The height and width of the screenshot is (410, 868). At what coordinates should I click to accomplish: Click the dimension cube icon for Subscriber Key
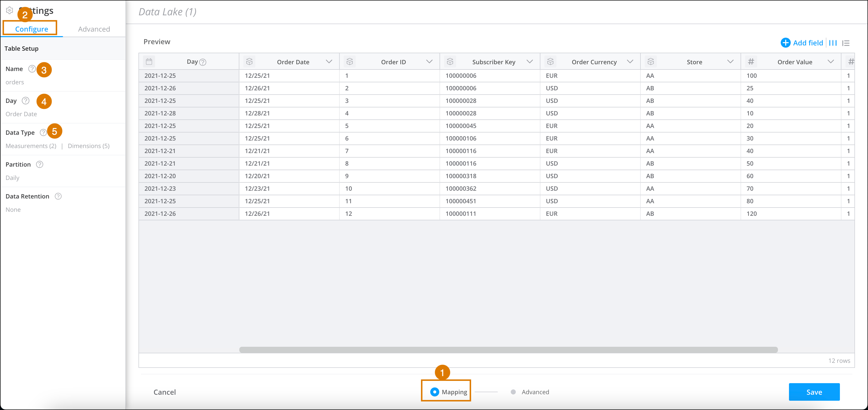[450, 62]
